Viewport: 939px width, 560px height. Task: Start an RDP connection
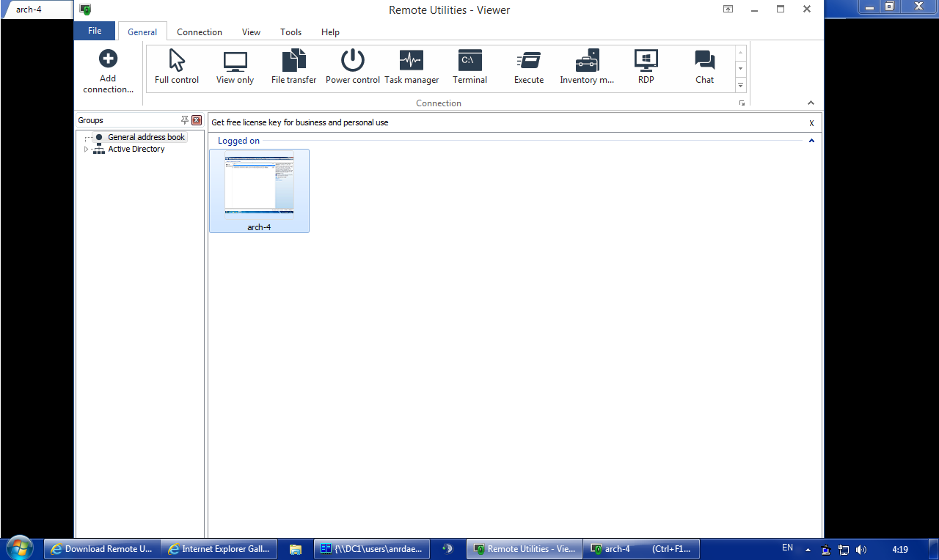click(646, 67)
